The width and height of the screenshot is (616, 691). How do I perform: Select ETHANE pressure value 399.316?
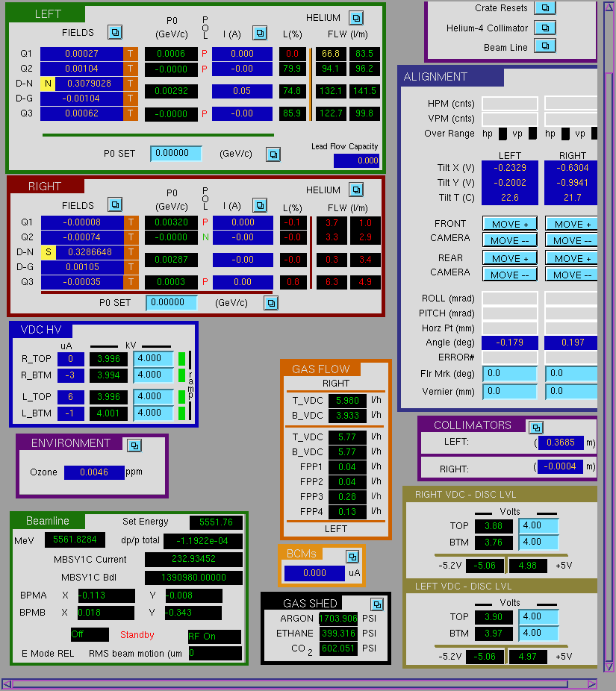(338, 633)
